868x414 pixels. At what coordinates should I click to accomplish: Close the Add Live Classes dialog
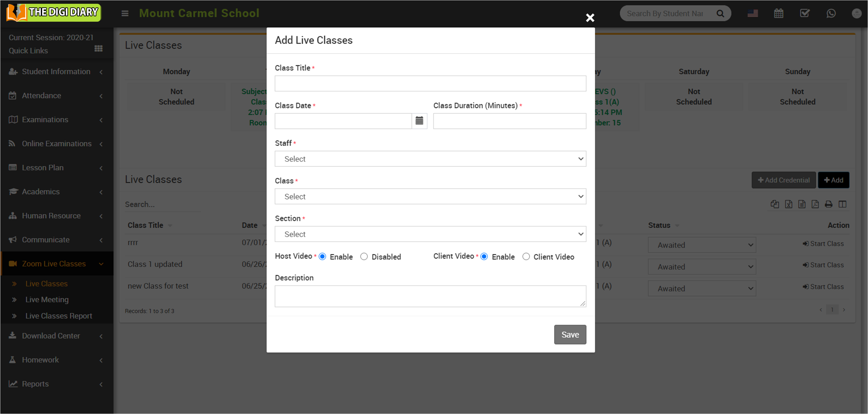click(590, 17)
